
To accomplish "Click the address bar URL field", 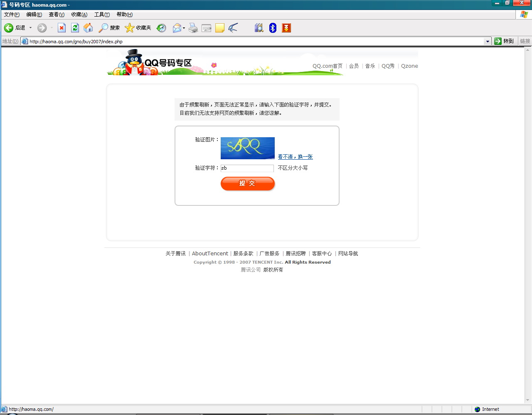I will [x=256, y=42].
